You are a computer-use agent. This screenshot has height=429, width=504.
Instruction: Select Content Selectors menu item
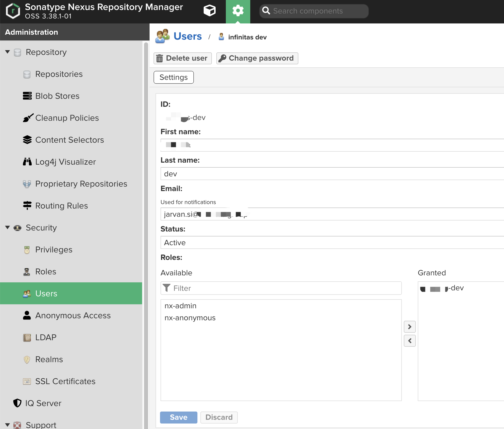coord(71,140)
